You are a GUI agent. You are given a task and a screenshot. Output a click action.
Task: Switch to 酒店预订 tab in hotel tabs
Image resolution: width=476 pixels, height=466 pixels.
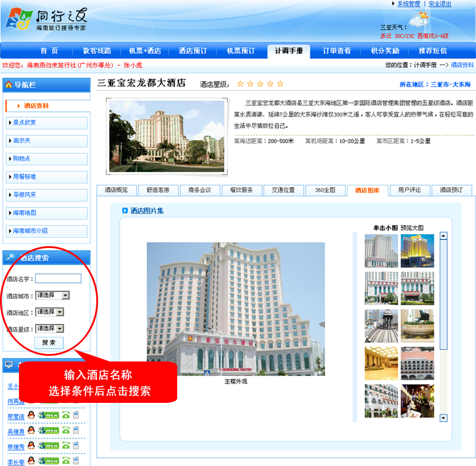tap(451, 190)
